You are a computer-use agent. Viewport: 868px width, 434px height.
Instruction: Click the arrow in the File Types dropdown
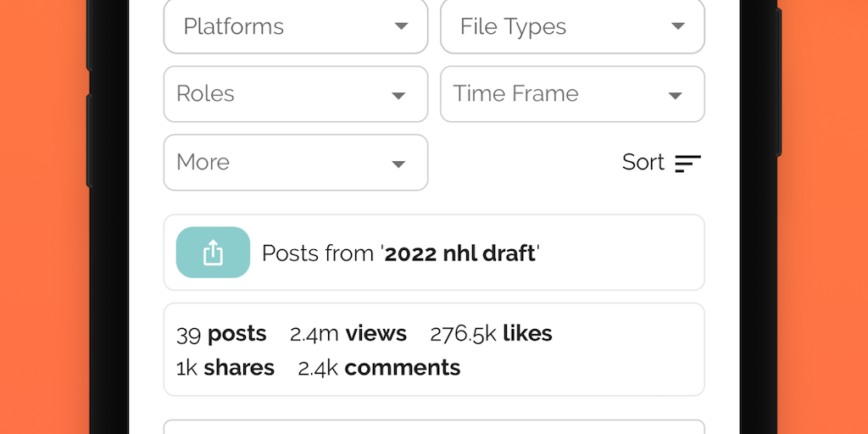tap(678, 26)
